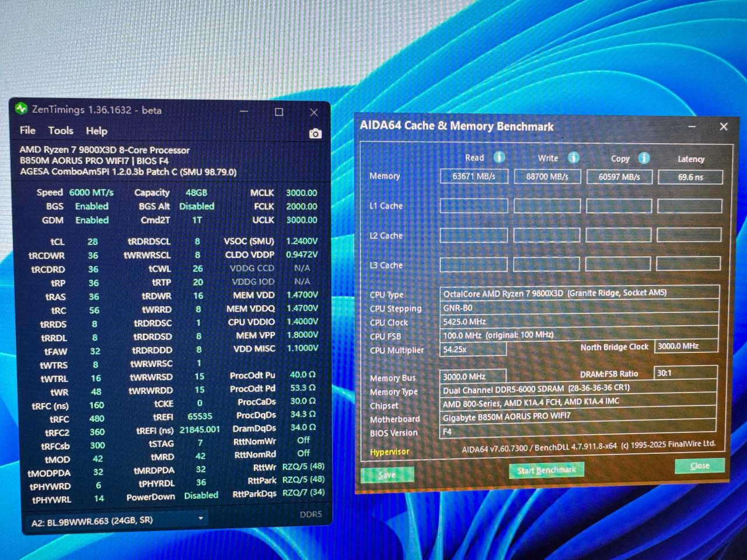Click the Memory Write result 88700 MB/s
The width and height of the screenshot is (747, 560).
pos(547,176)
